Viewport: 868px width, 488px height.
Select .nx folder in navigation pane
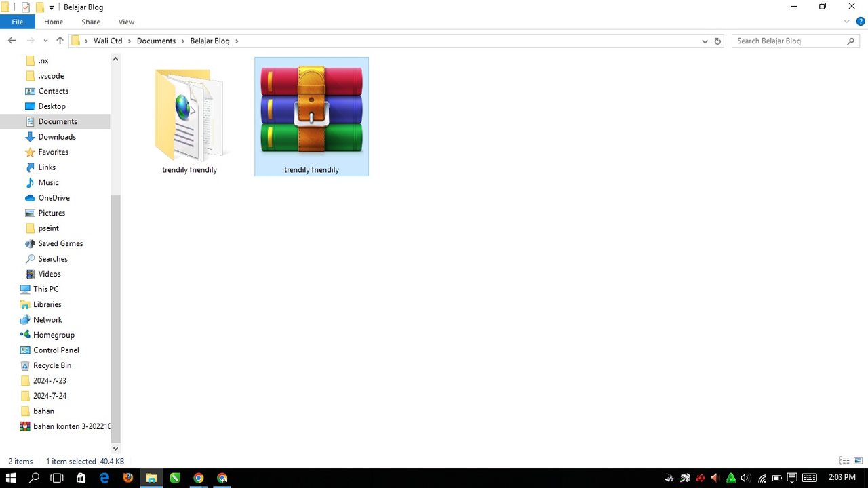click(x=43, y=60)
